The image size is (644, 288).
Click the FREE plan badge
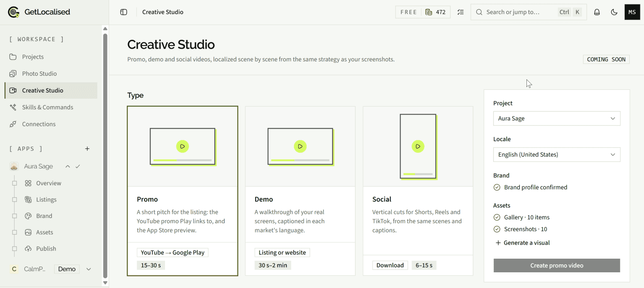coord(409,12)
